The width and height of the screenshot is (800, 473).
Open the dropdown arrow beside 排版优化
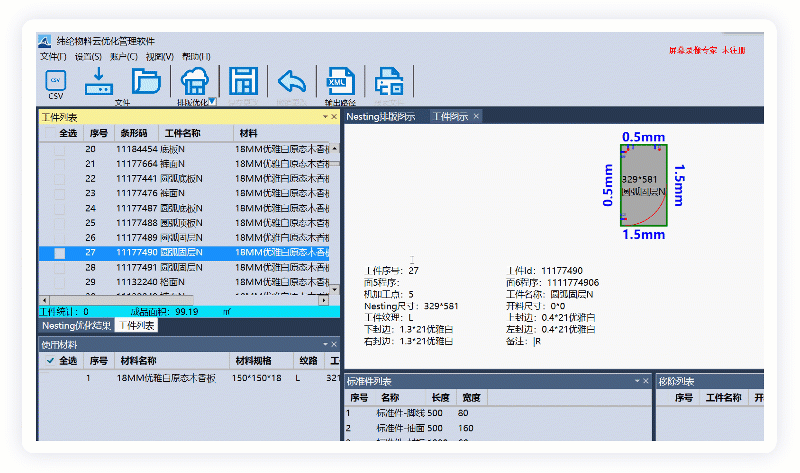pos(213,102)
